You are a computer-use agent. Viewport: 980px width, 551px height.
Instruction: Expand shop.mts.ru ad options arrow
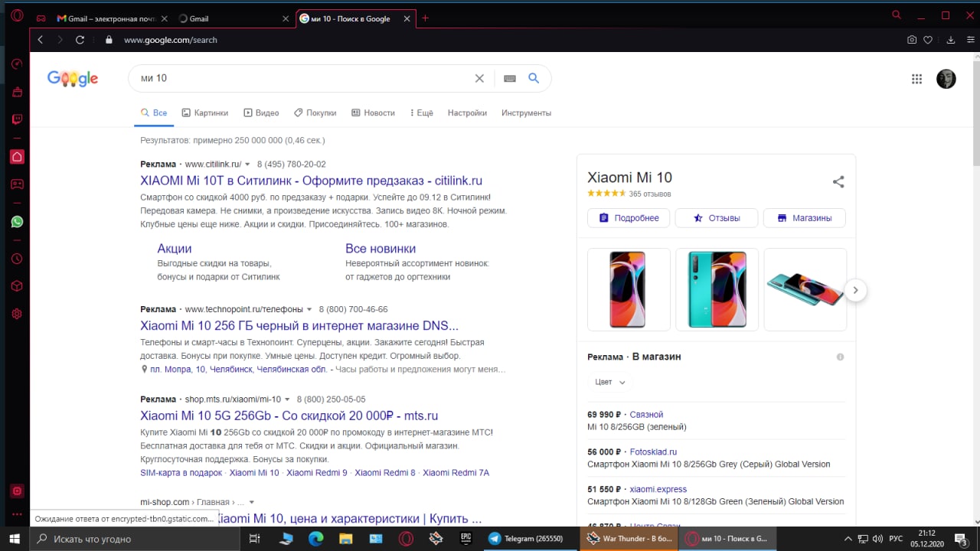coord(287,399)
